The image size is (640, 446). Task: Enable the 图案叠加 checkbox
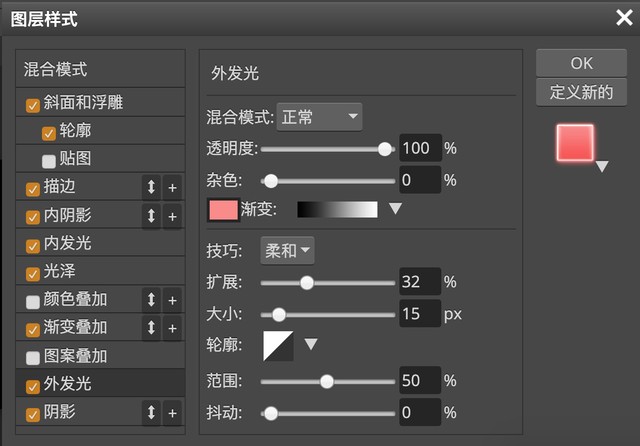tap(33, 357)
